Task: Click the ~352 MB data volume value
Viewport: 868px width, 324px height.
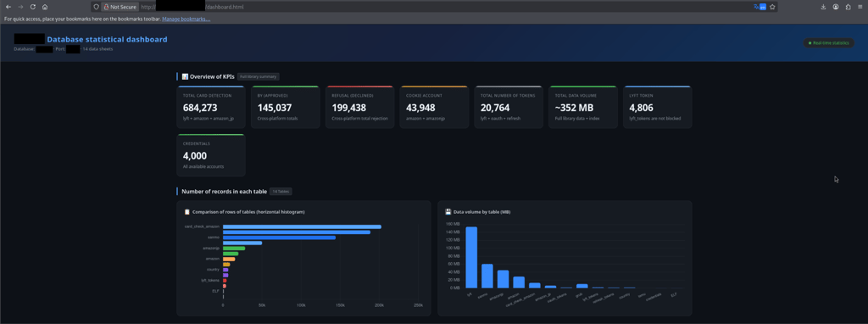Action: [x=574, y=108]
